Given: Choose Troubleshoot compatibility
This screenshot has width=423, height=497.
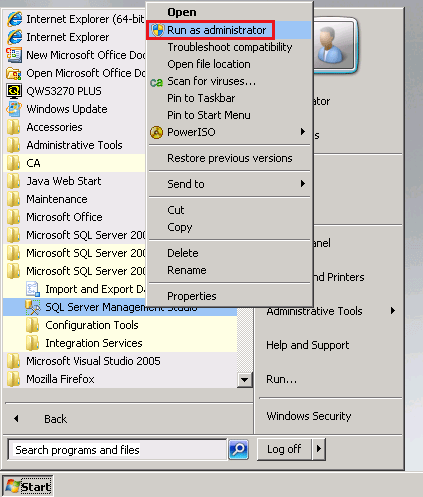Looking at the screenshot, I should [x=230, y=47].
